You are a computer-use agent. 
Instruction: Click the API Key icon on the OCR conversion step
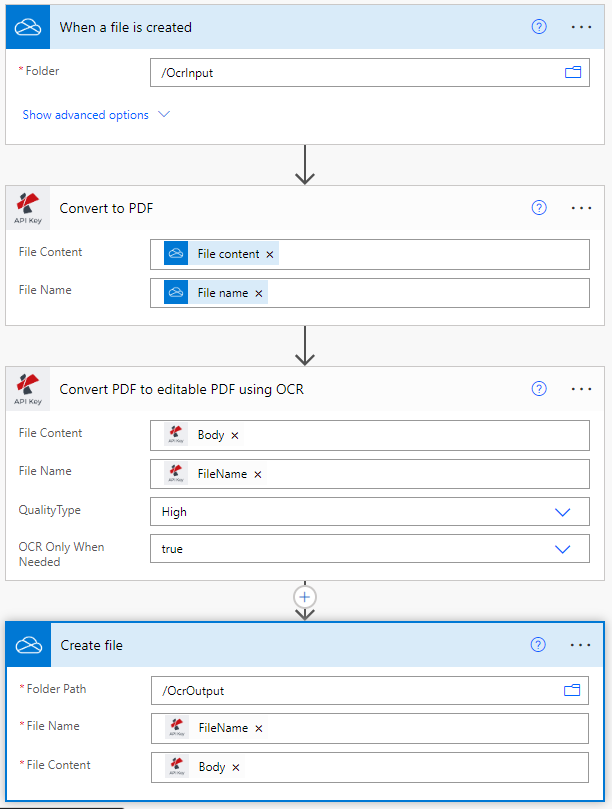27,389
